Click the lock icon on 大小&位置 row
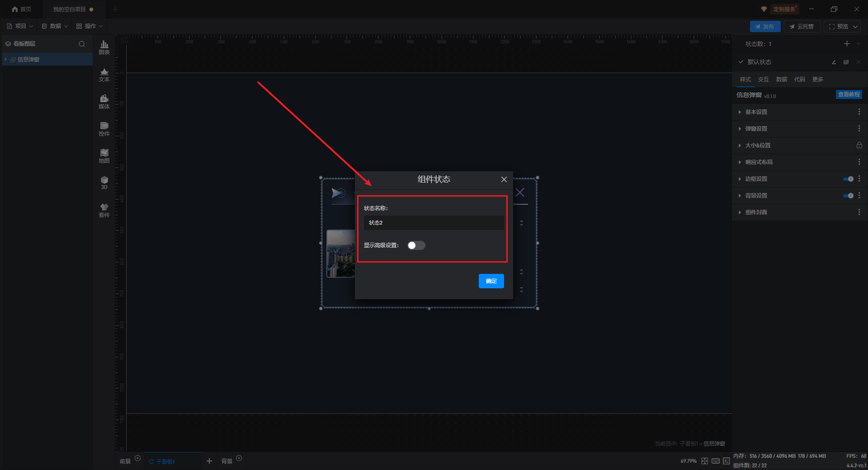 (x=859, y=146)
